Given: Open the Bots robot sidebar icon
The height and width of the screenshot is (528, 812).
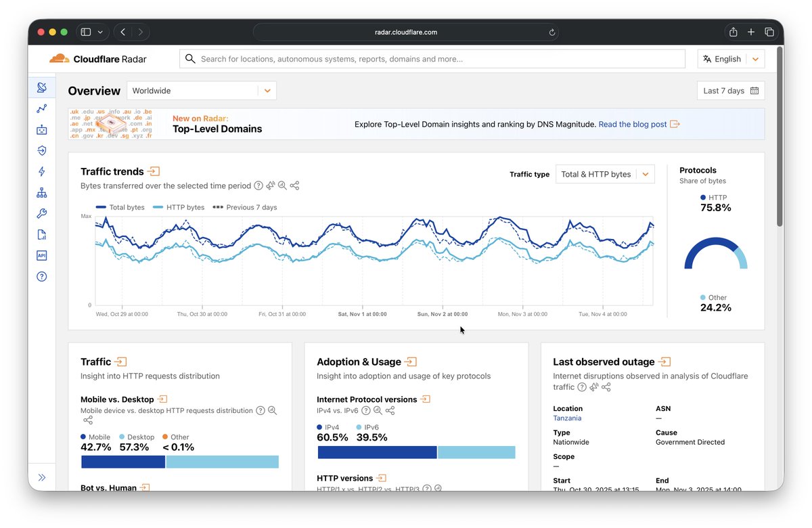Looking at the screenshot, I should click(x=42, y=130).
